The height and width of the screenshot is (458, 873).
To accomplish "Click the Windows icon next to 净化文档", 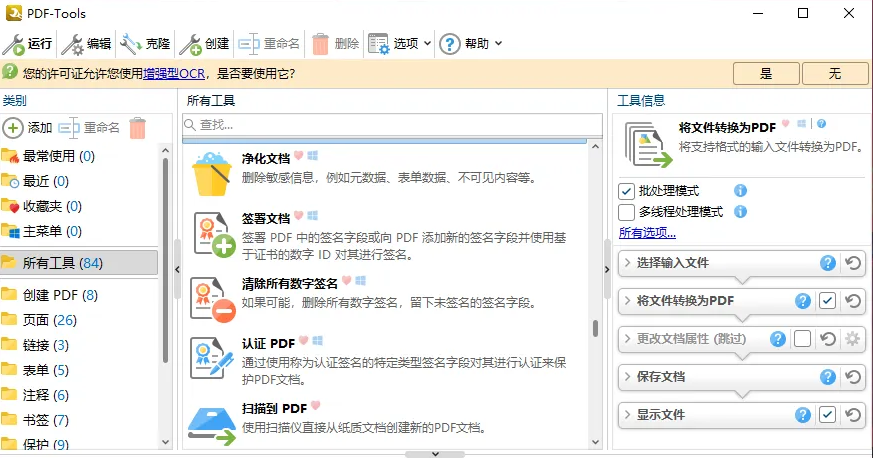I will [312, 156].
